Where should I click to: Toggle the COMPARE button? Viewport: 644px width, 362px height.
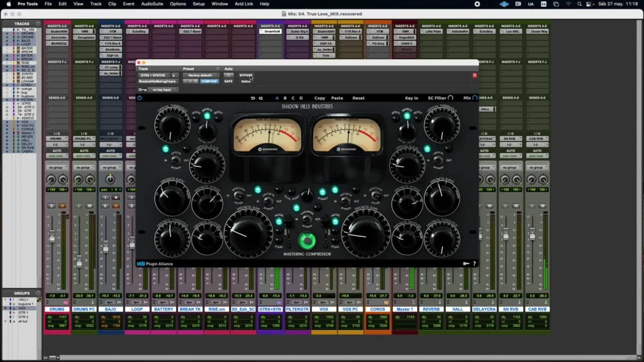[209, 81]
